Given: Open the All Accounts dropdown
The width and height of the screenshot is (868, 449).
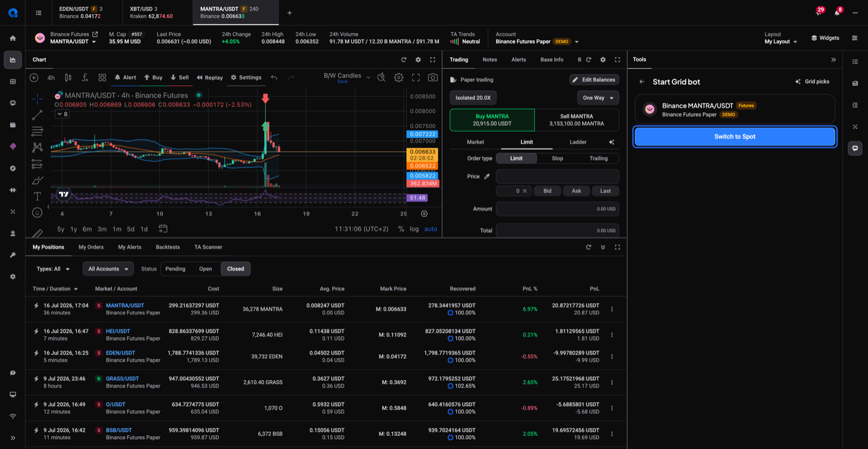Looking at the screenshot, I should [x=108, y=269].
